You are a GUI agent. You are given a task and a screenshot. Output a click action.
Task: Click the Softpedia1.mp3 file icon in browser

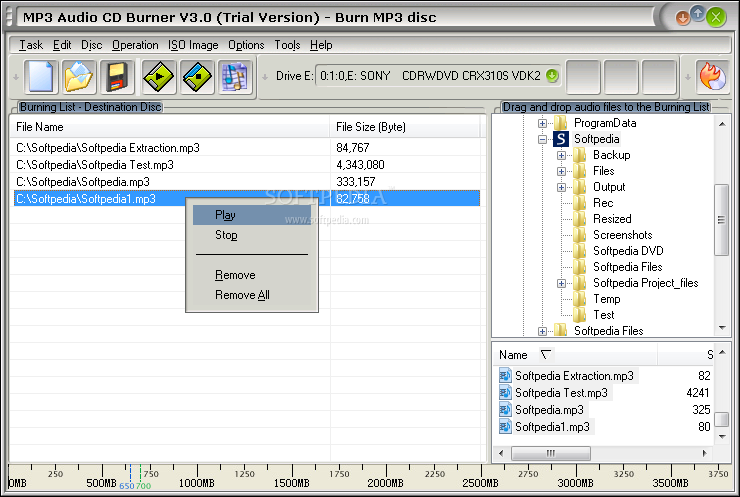click(505, 427)
